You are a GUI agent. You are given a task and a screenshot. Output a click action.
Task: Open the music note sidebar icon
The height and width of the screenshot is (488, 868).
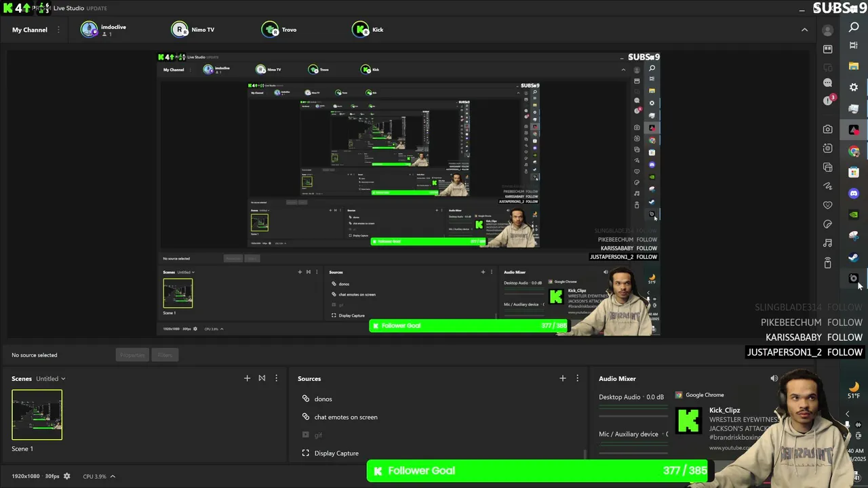tap(827, 243)
